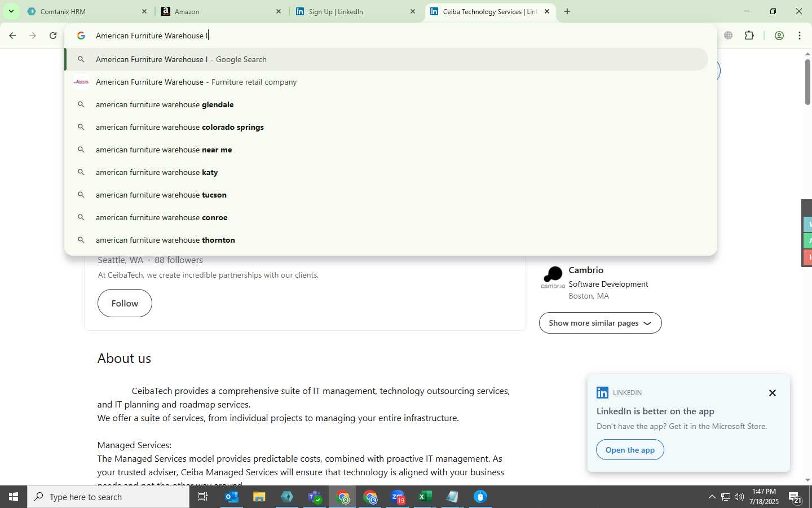Screen dimensions: 812x508
Task: Show hidden system tray icons
Action: pyautogui.click(x=712, y=497)
